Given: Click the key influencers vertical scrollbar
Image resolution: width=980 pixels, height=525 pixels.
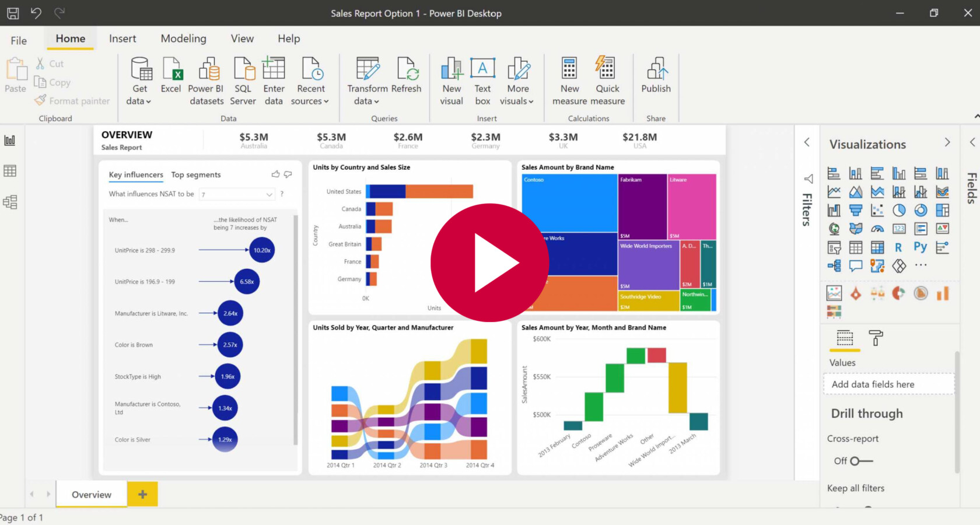Looking at the screenshot, I should point(295,330).
